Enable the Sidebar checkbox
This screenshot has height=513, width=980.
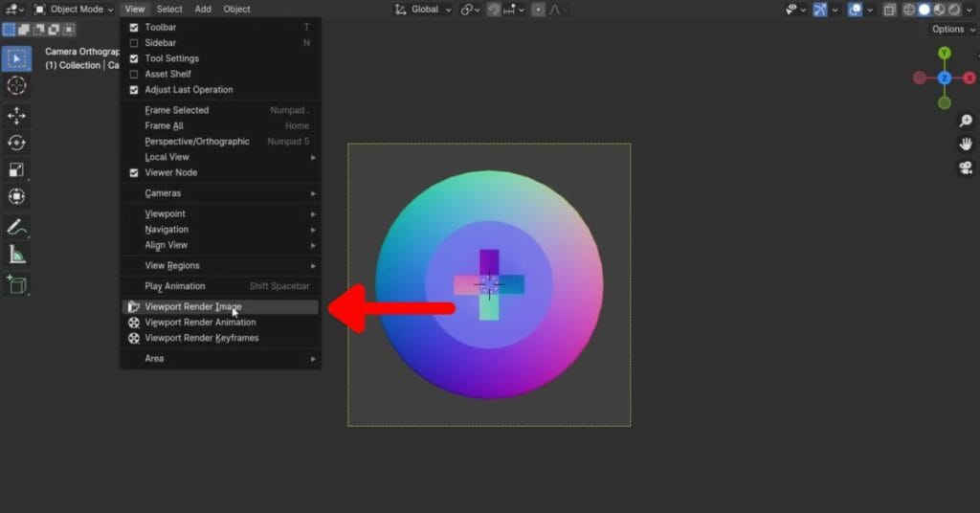(134, 43)
